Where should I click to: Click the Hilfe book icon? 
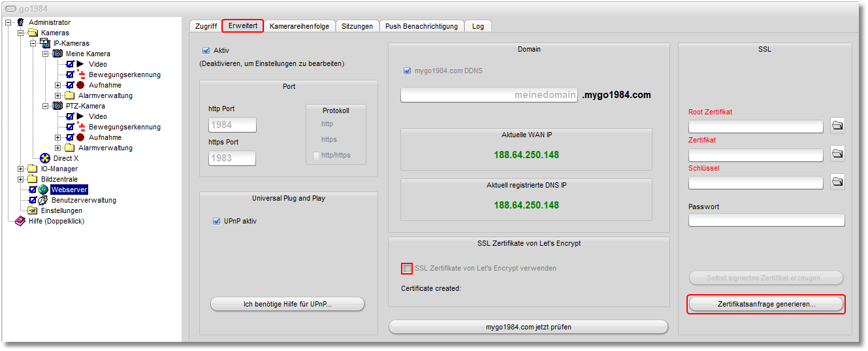pyautogui.click(x=20, y=221)
